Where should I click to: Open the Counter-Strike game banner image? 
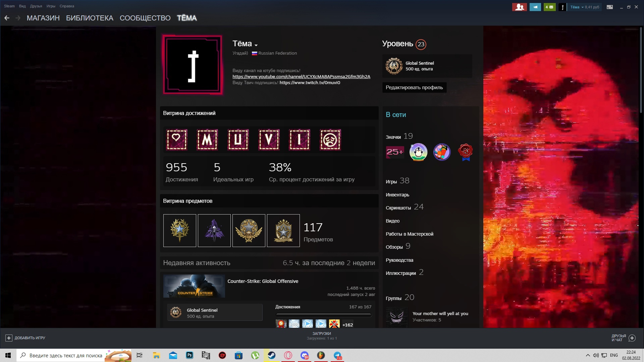pos(194,286)
